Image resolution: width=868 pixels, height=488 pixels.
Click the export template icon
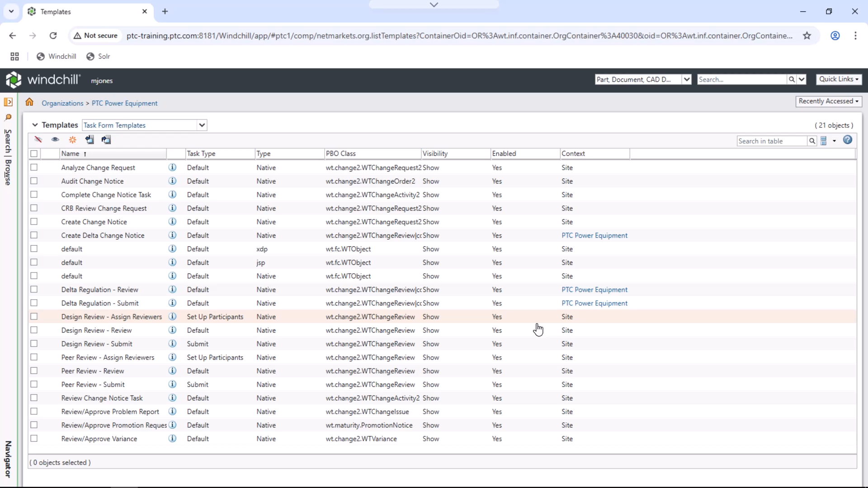pos(106,140)
